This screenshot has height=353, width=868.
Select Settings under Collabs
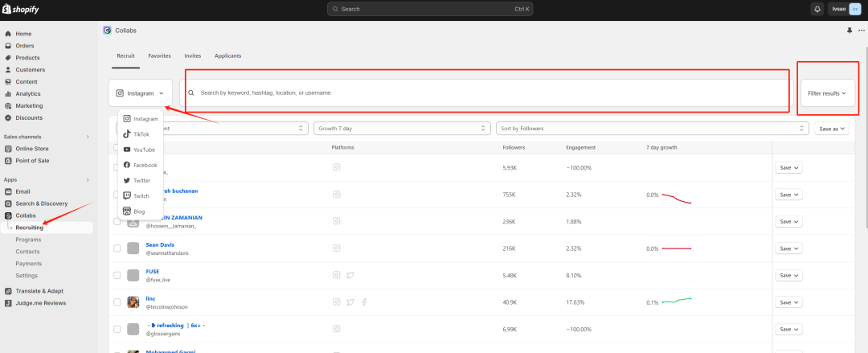click(27, 276)
